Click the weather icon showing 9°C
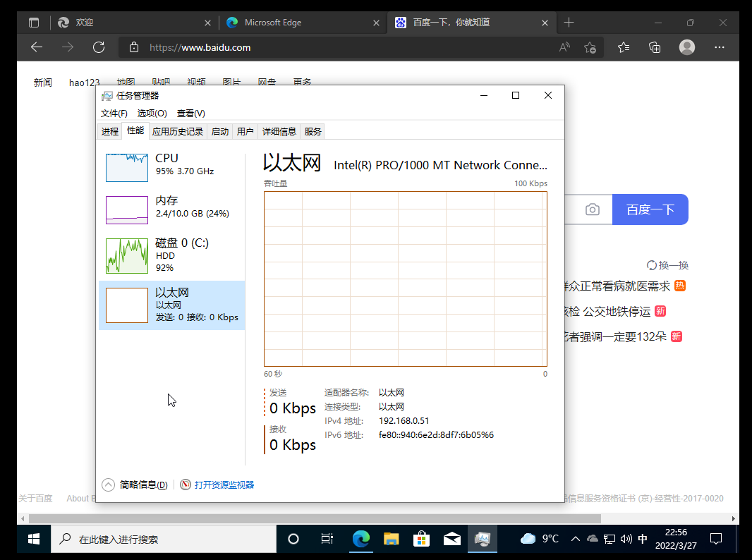Image resolution: width=752 pixels, height=560 pixels. (528, 538)
